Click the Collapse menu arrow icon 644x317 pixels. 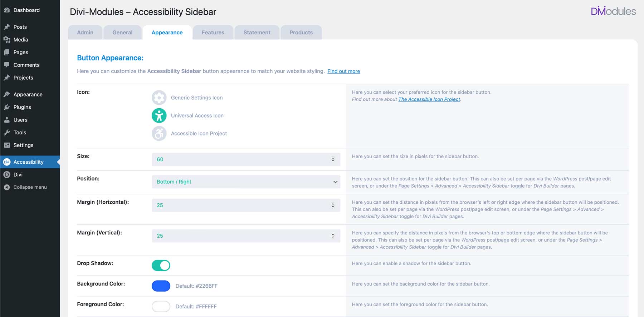(x=7, y=187)
